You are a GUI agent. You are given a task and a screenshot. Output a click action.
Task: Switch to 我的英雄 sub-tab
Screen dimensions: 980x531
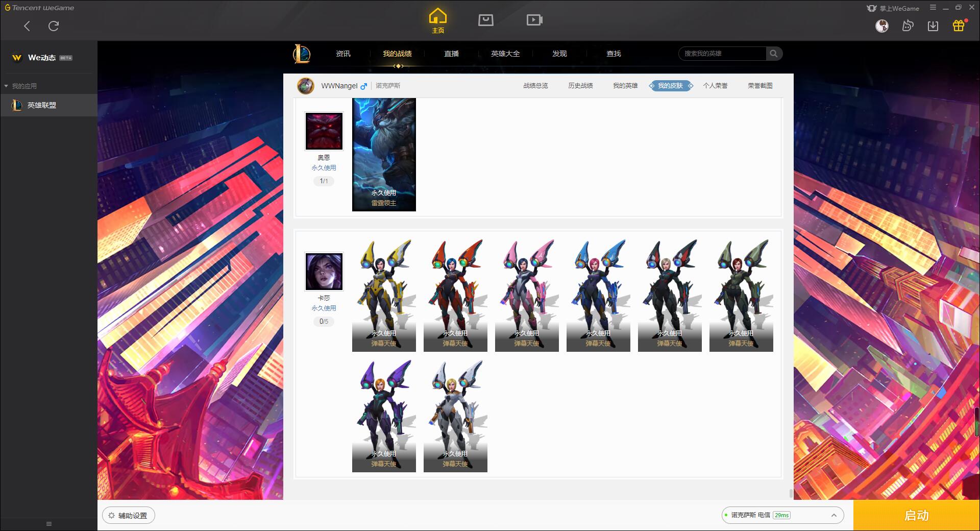click(625, 86)
